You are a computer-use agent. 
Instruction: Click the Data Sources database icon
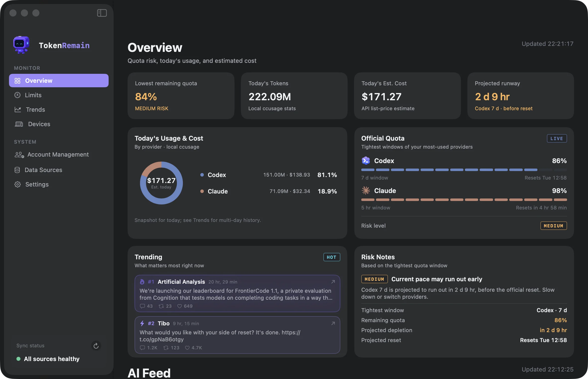pos(17,170)
